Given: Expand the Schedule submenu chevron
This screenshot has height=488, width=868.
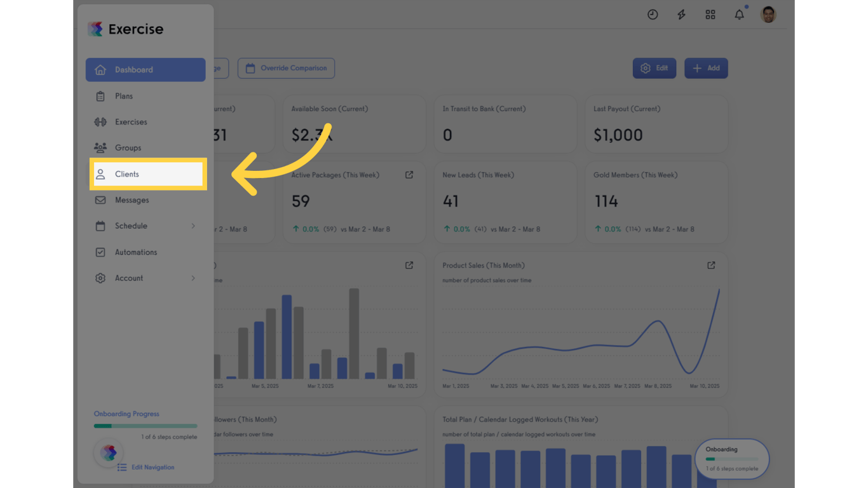Looking at the screenshot, I should click(x=193, y=226).
